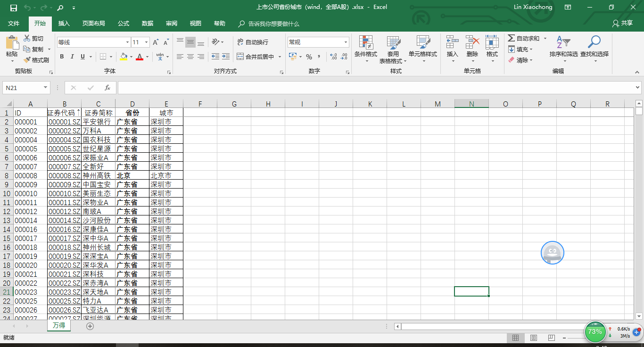
Task: Switch to the 数据 (Data) tab
Action: (x=148, y=24)
